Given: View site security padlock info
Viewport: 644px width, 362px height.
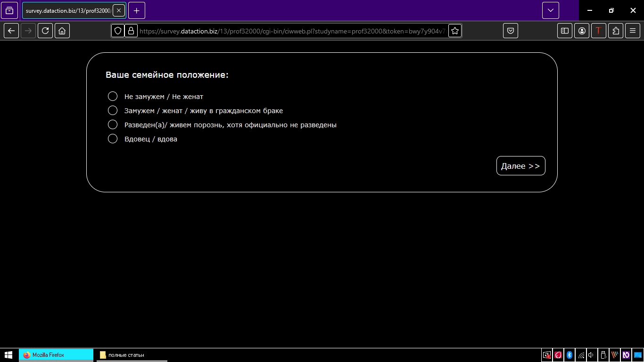Looking at the screenshot, I should [131, 31].
